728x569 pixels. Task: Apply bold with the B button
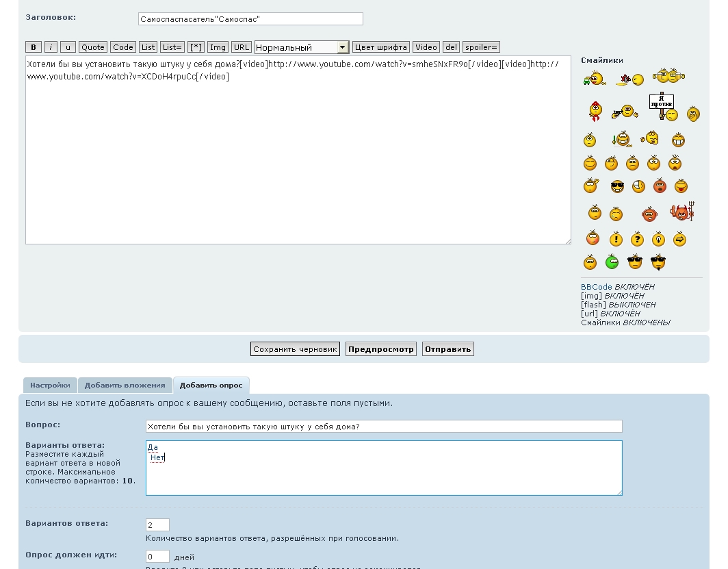(x=34, y=47)
